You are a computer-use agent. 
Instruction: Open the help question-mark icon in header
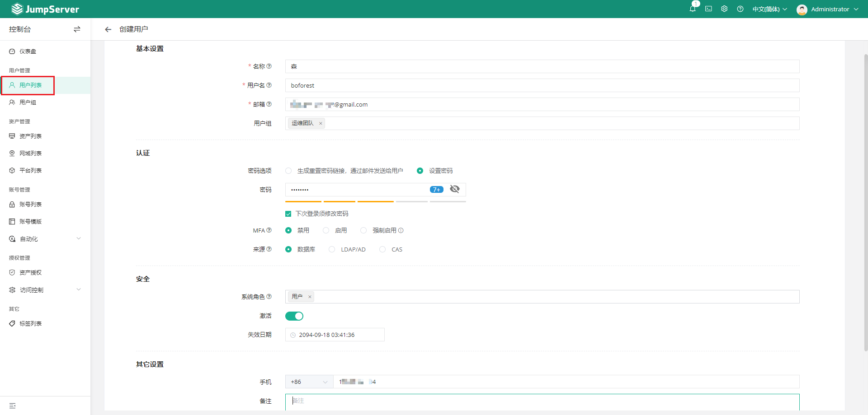coord(740,9)
